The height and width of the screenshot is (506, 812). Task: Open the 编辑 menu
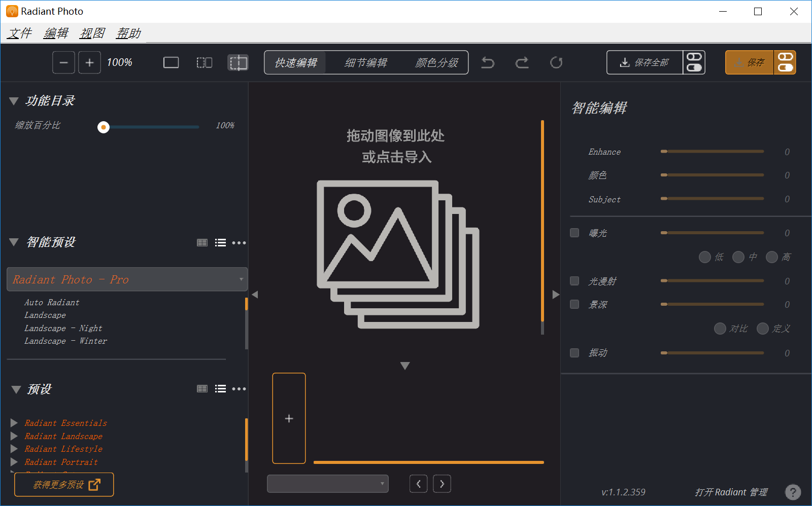tap(56, 33)
